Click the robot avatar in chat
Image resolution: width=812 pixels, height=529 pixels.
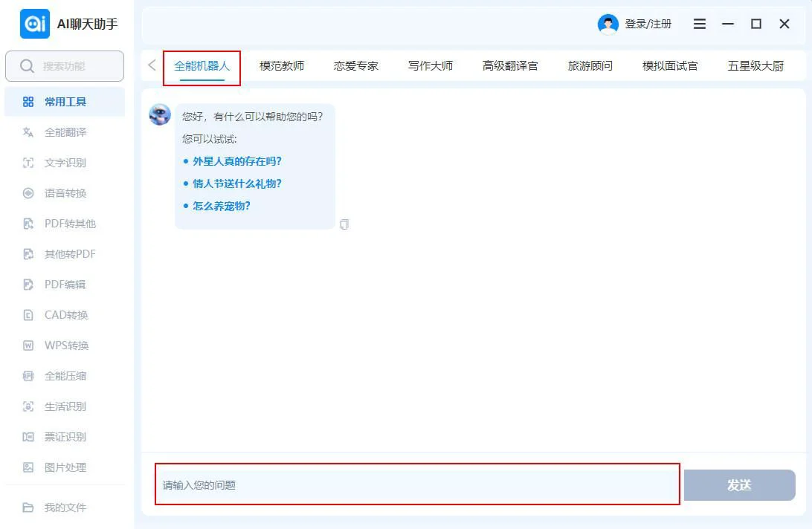pos(160,114)
